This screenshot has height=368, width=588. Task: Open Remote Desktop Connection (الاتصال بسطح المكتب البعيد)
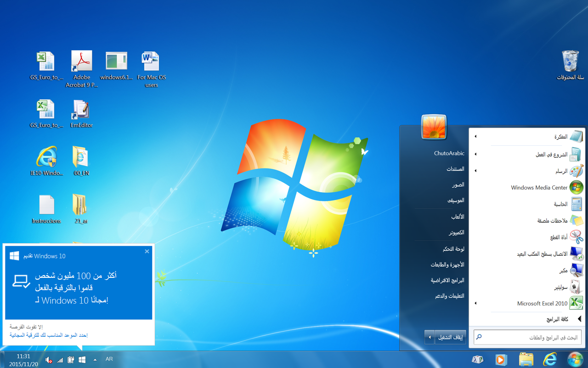click(527, 254)
